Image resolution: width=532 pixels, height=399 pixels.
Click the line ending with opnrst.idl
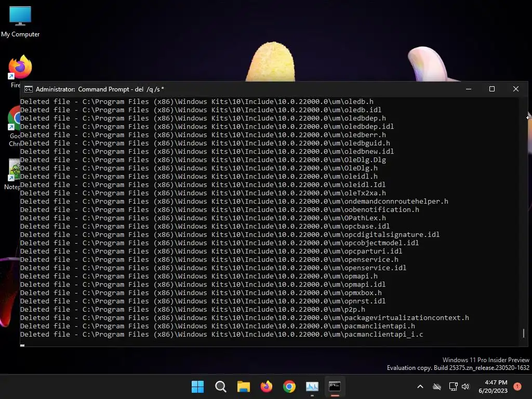203,301
